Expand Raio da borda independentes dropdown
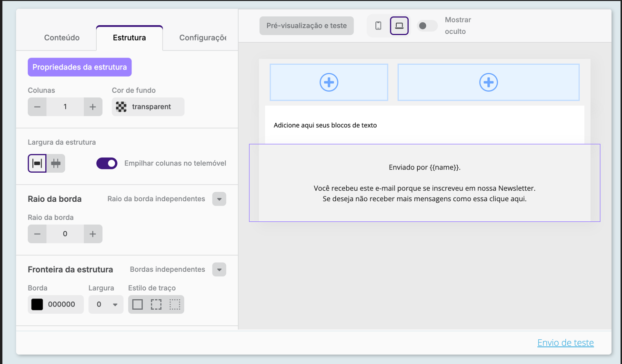622x364 pixels. (219, 199)
